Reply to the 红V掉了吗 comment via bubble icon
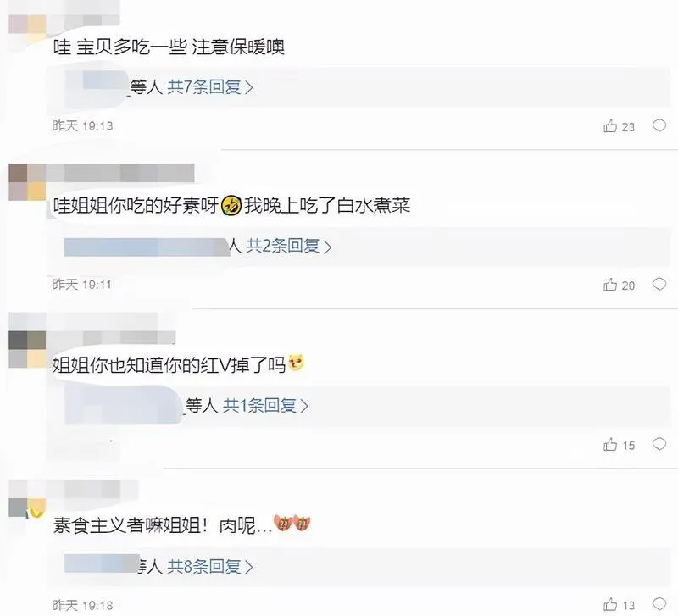Viewport: 678px width, 616px height. 659,444
